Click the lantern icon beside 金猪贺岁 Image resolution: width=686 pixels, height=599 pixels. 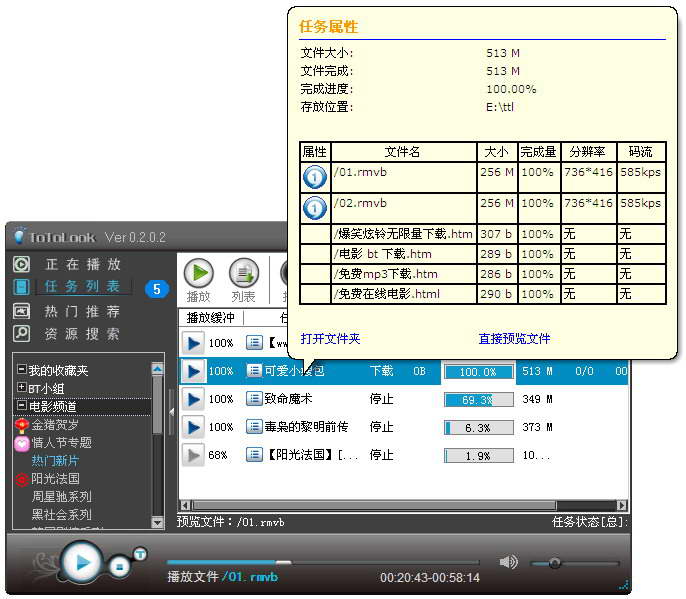pos(21,425)
